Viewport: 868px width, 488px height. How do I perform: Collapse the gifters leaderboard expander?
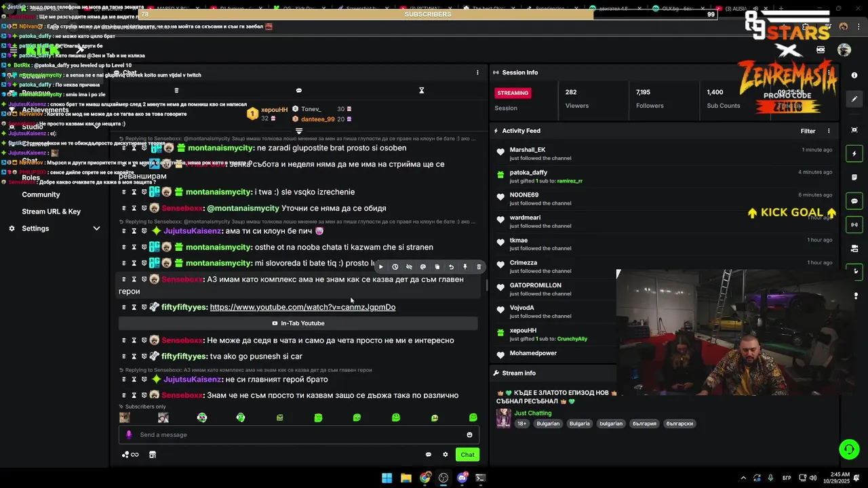click(299, 131)
